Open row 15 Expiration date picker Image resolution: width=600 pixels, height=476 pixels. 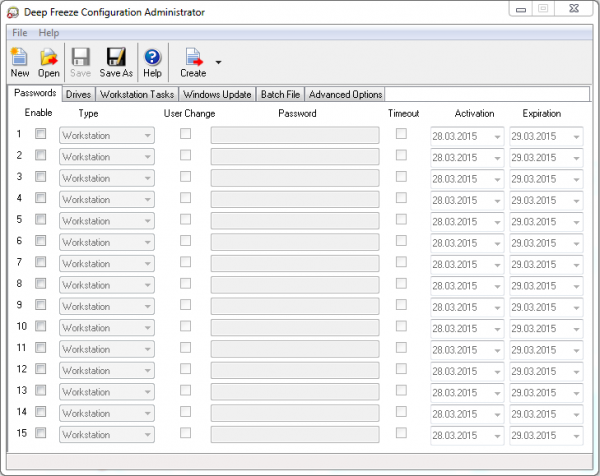pos(546,435)
